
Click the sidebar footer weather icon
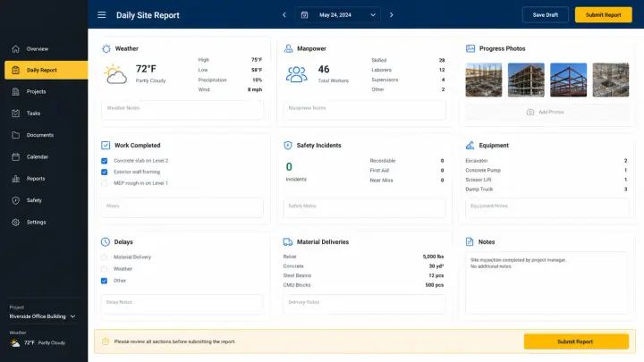(x=15, y=342)
